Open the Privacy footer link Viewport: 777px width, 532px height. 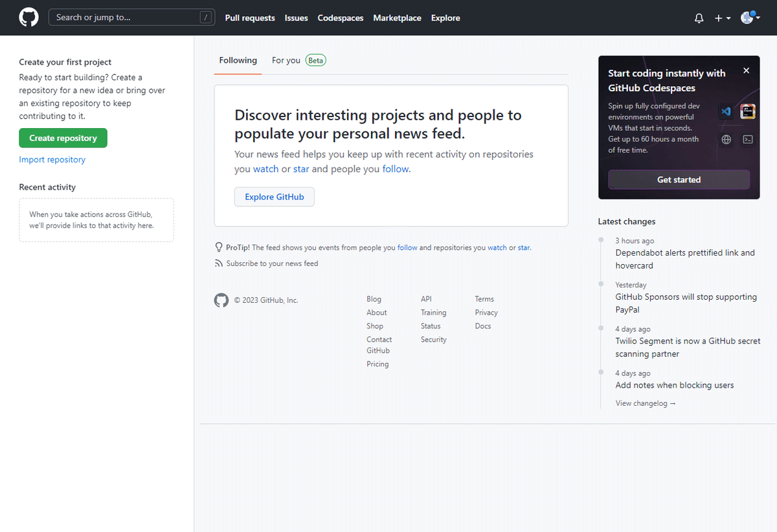(x=486, y=313)
